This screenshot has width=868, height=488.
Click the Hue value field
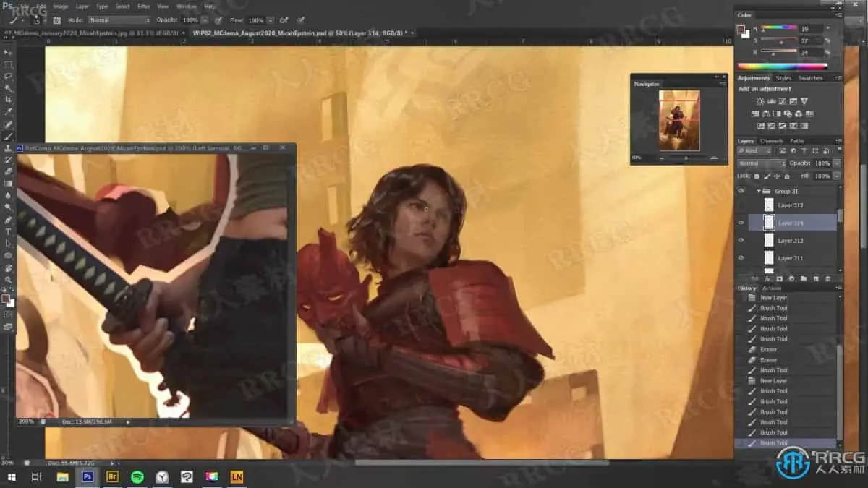pos(812,28)
